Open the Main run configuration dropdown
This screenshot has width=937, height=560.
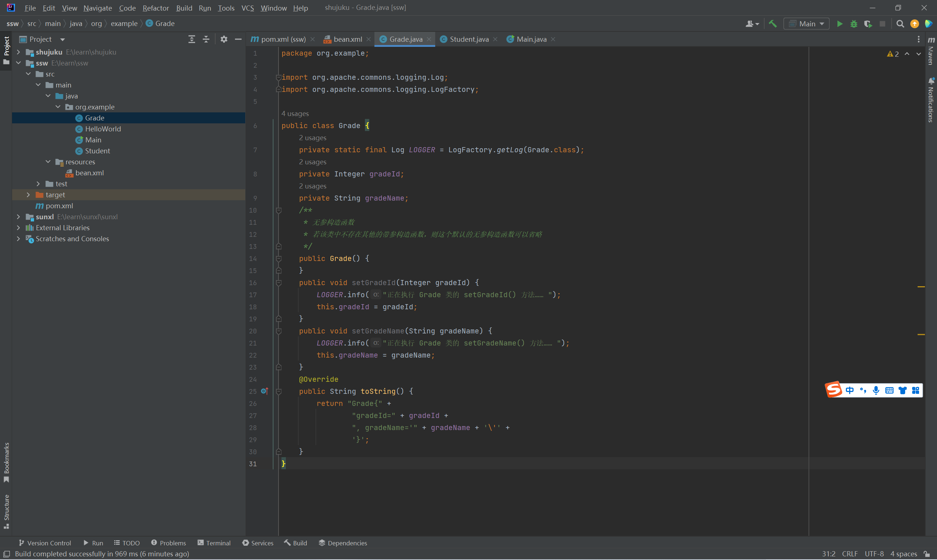[806, 24]
